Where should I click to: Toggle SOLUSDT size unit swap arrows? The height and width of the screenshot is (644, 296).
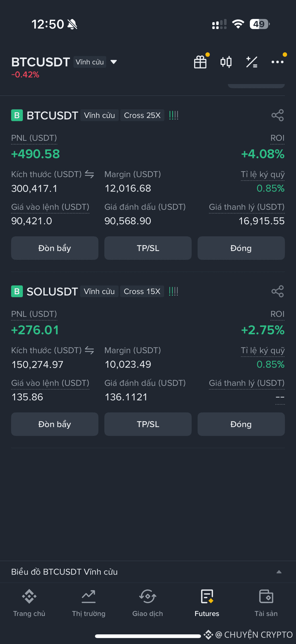[89, 350]
